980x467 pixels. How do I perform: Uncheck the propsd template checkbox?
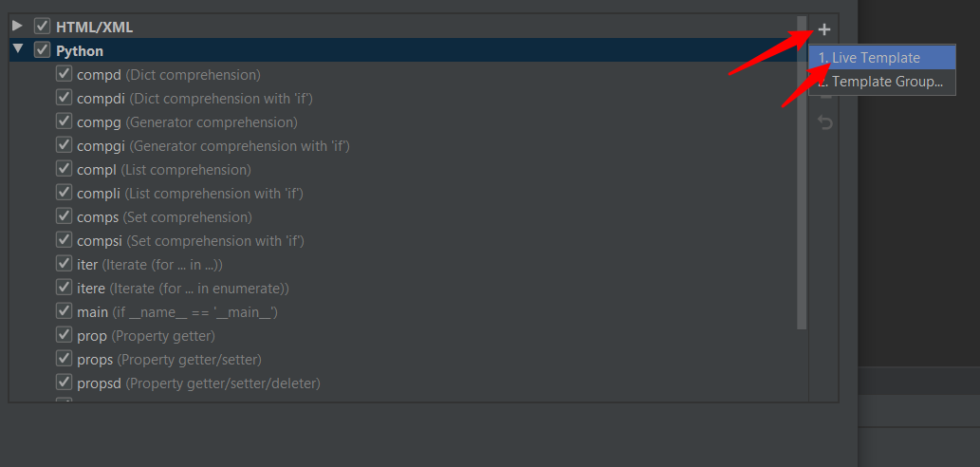pos(65,383)
